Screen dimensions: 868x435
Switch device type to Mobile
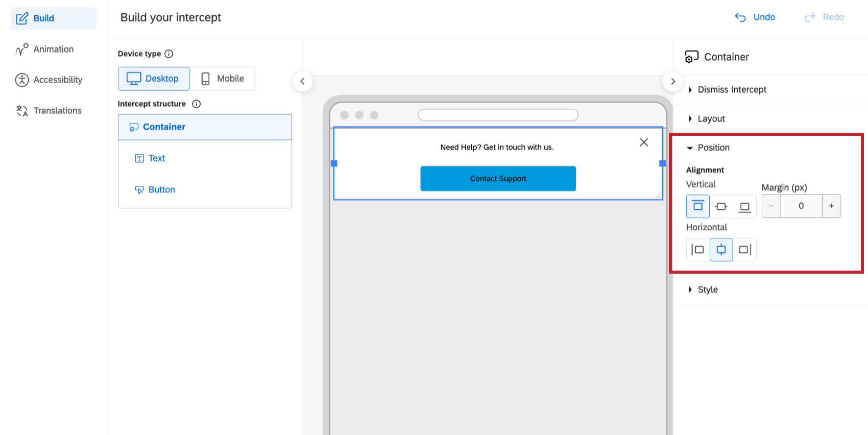coord(223,79)
